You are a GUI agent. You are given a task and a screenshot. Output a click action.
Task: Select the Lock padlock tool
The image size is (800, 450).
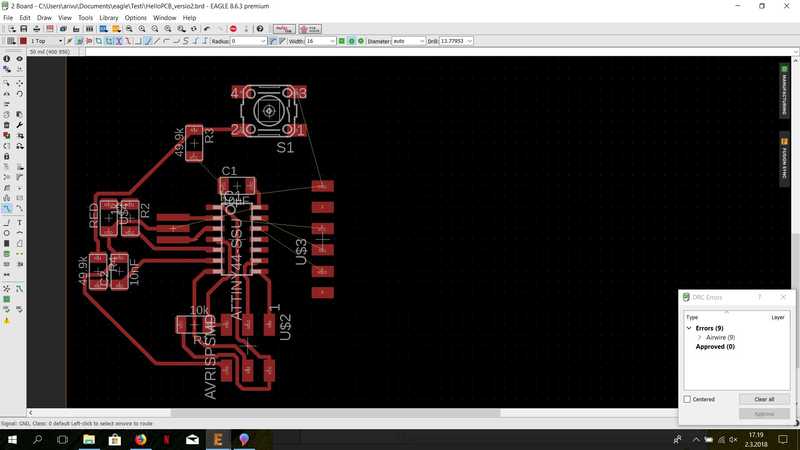(x=7, y=157)
